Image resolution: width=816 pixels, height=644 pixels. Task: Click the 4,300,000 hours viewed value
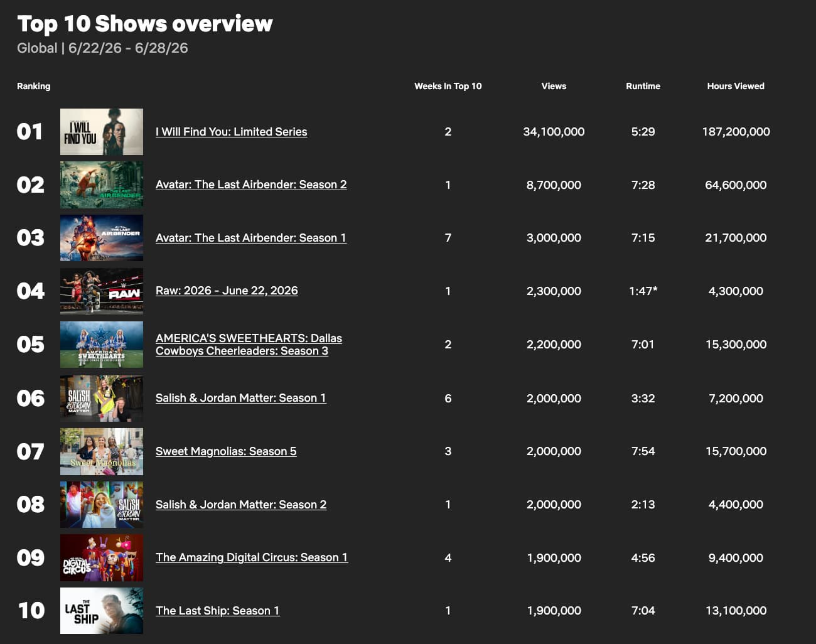point(736,291)
